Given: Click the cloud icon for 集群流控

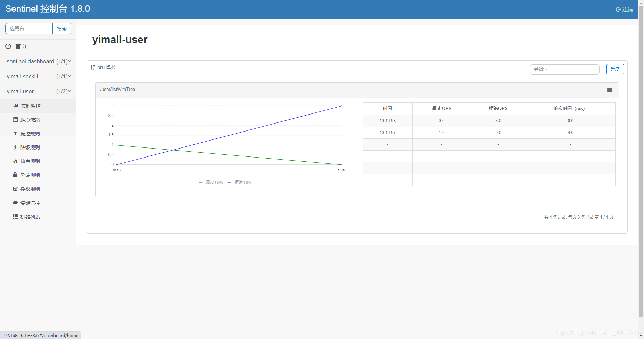Looking at the screenshot, I should pyautogui.click(x=15, y=202).
